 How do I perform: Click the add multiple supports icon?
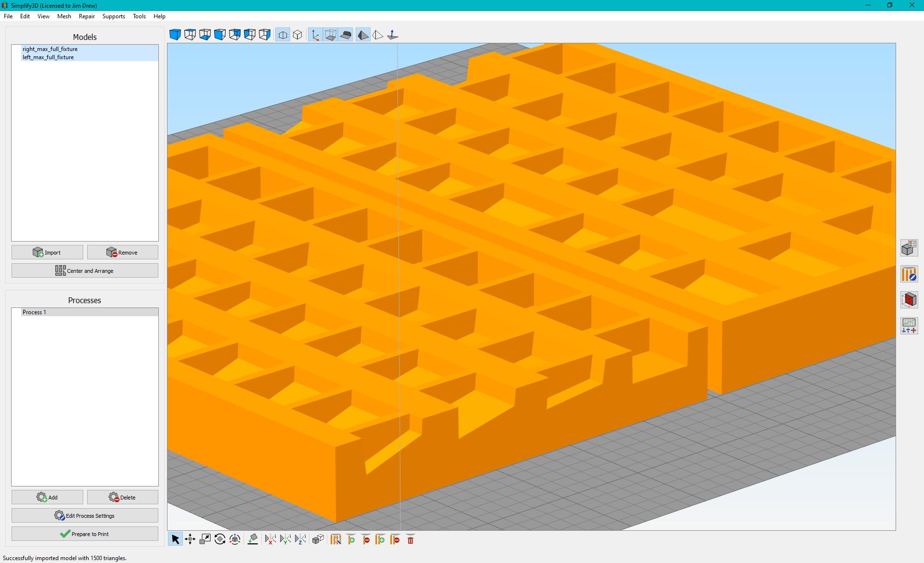coord(381,539)
